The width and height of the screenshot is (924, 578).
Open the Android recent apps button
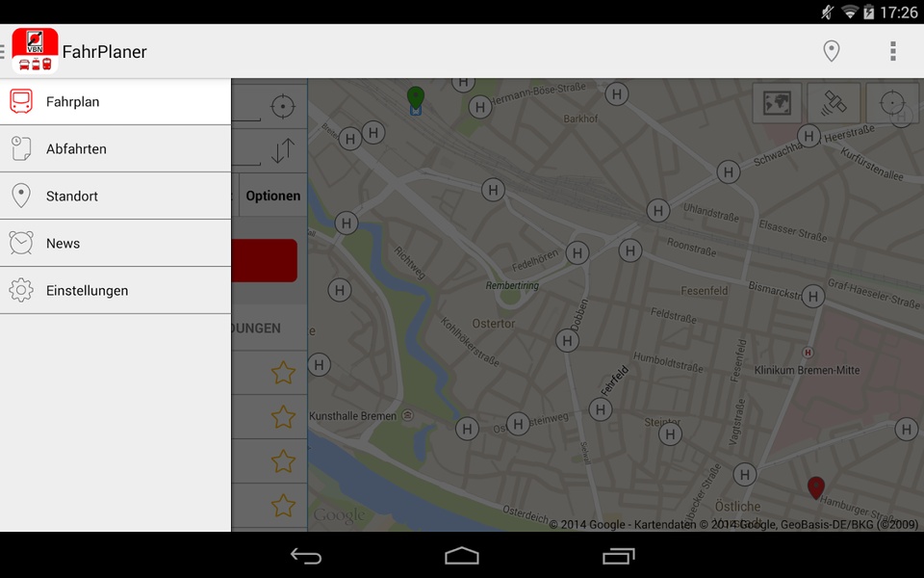618,556
